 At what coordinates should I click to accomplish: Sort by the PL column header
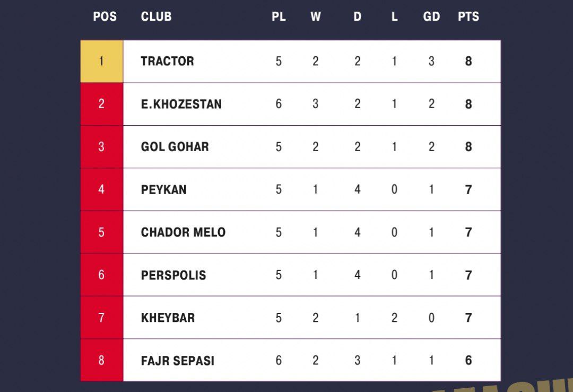point(279,16)
